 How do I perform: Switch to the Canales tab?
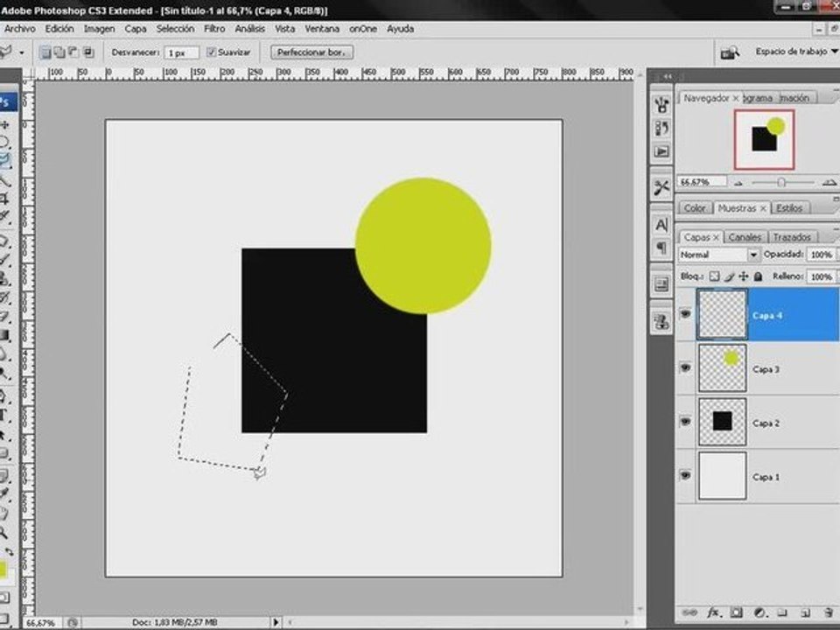tap(745, 237)
